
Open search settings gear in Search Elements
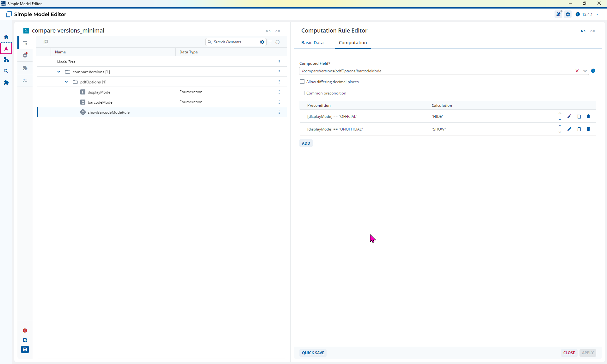[262, 42]
